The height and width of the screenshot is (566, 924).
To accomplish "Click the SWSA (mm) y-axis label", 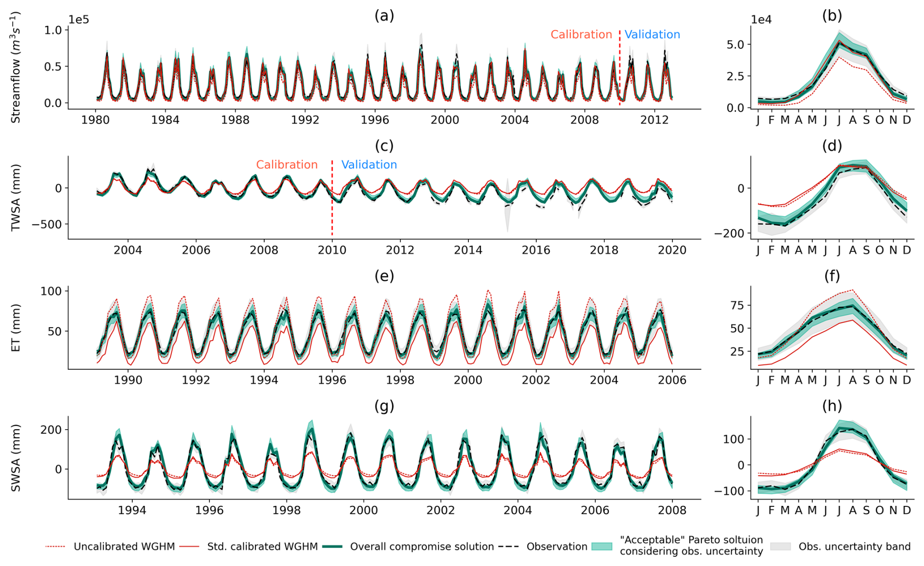I will [16, 458].
